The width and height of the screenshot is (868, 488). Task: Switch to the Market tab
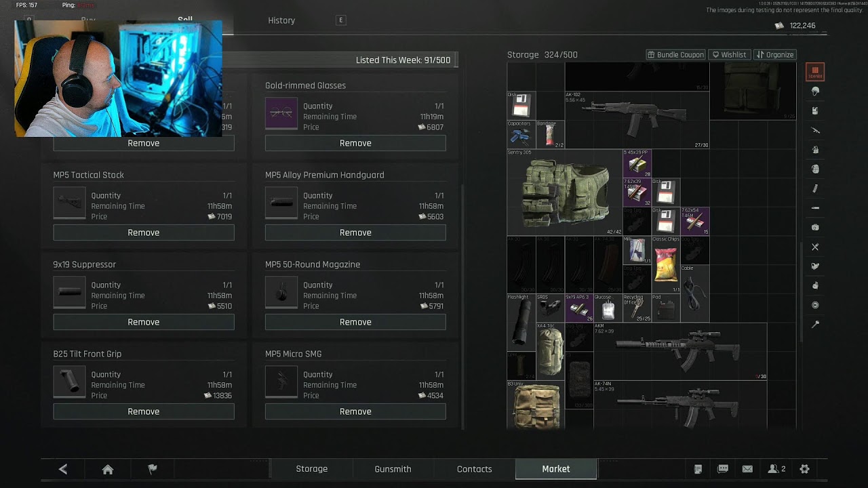tap(556, 469)
